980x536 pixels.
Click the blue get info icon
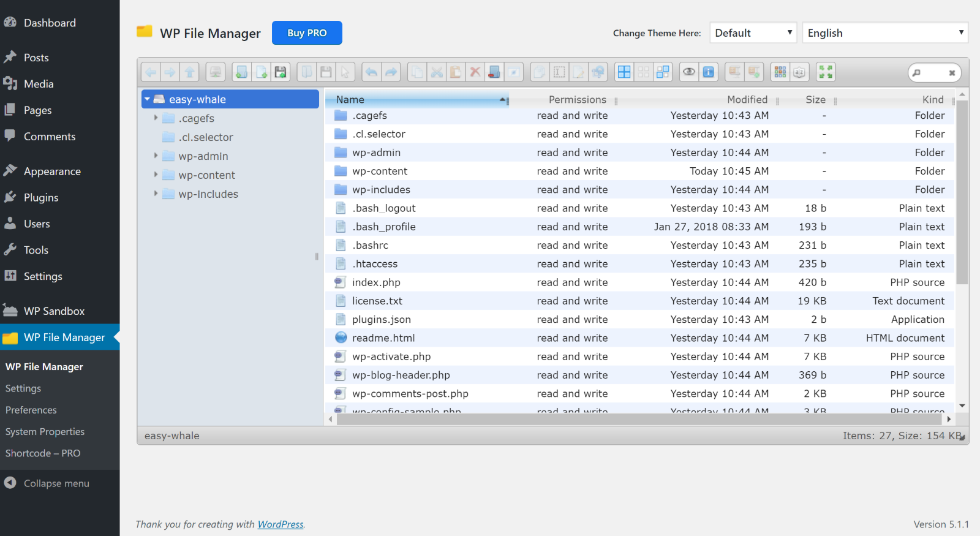tap(709, 72)
